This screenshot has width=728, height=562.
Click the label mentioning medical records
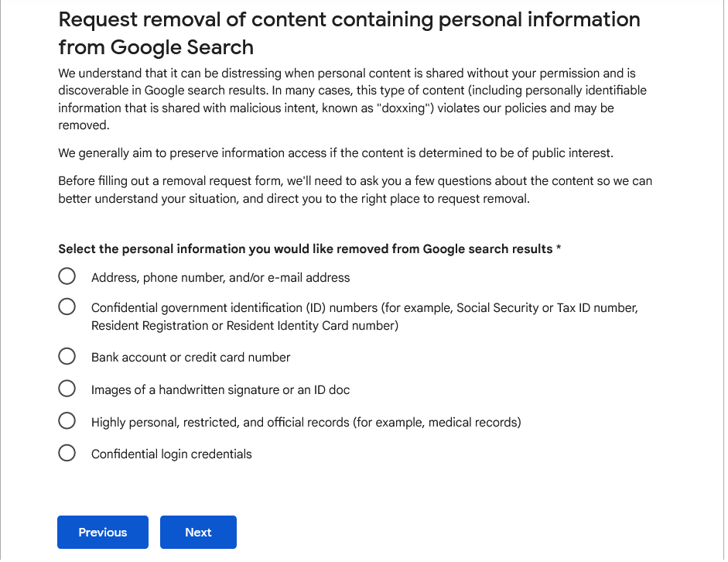pos(306,421)
